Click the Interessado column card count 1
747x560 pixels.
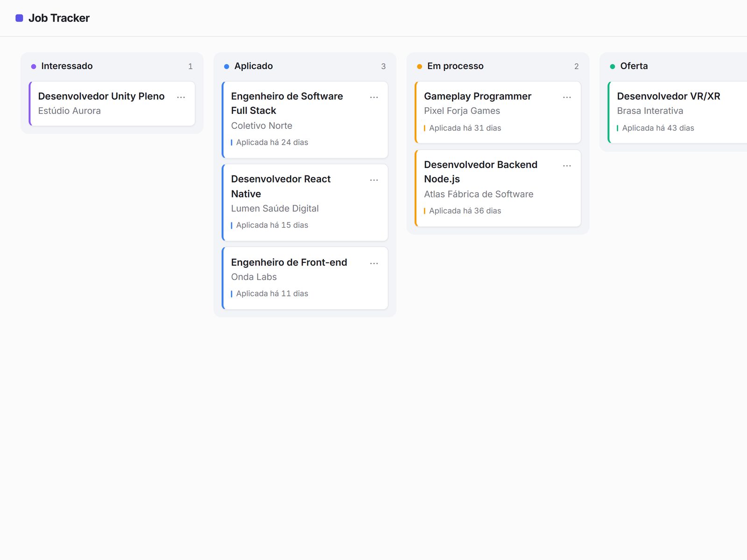[x=190, y=66]
